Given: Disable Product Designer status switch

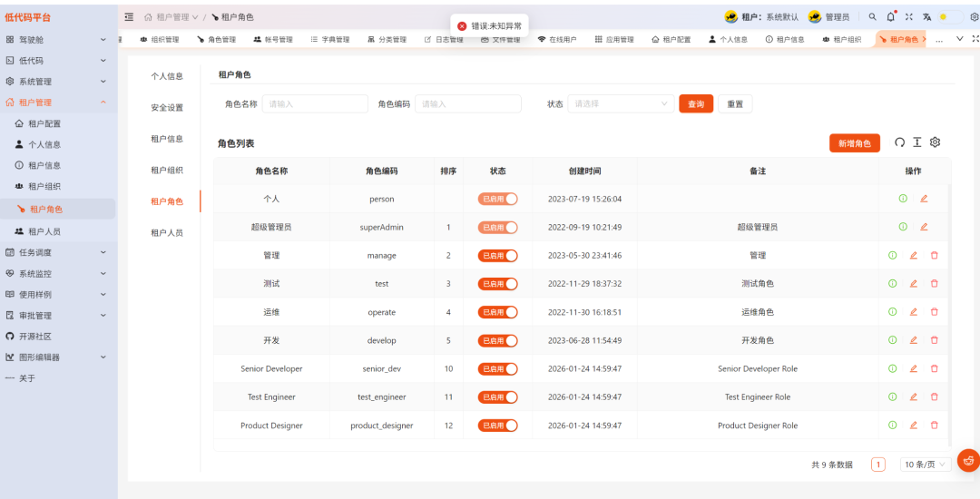Looking at the screenshot, I should (x=498, y=426).
